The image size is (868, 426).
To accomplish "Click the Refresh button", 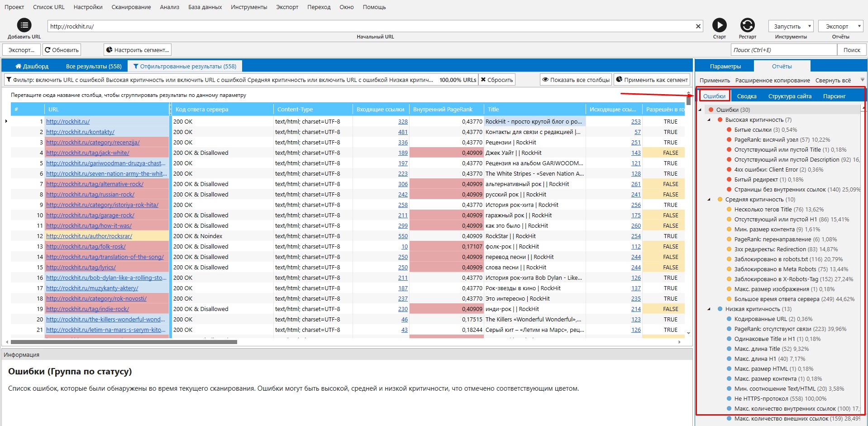I will click(x=62, y=50).
